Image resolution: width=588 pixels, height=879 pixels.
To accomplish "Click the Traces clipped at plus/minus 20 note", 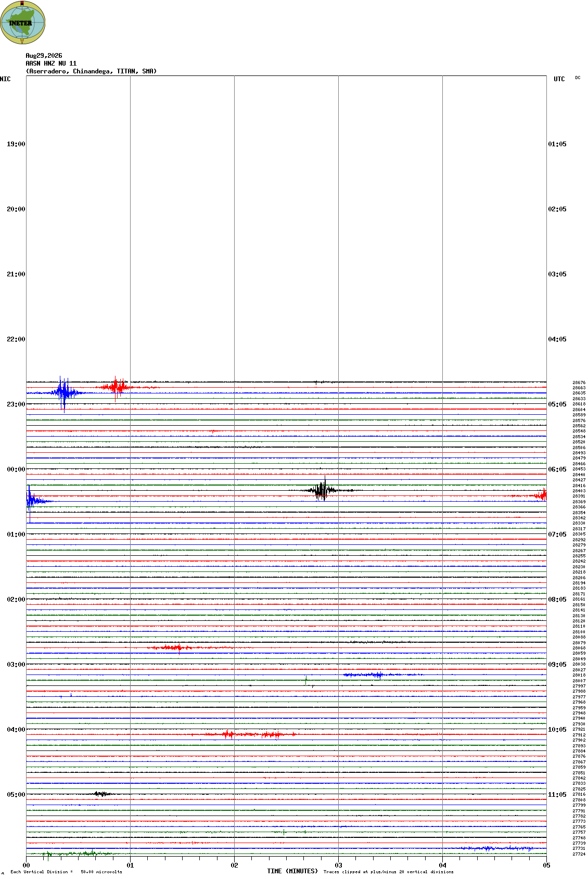I will pos(388,872).
